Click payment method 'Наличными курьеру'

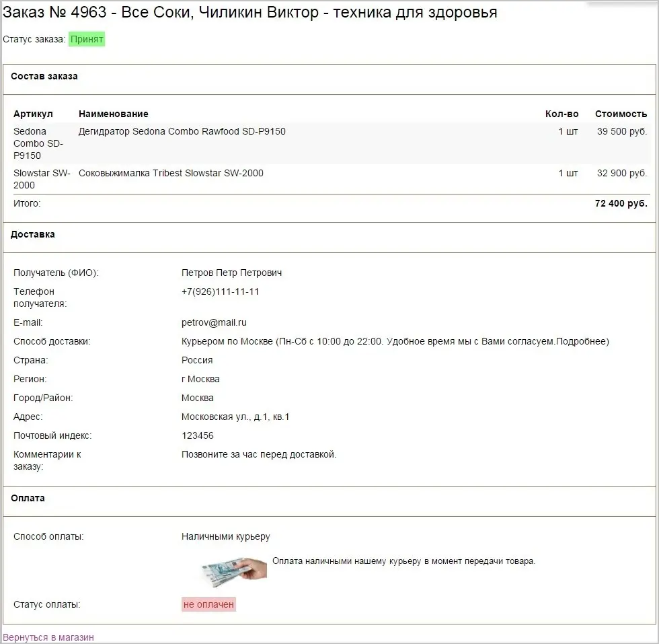click(x=226, y=537)
